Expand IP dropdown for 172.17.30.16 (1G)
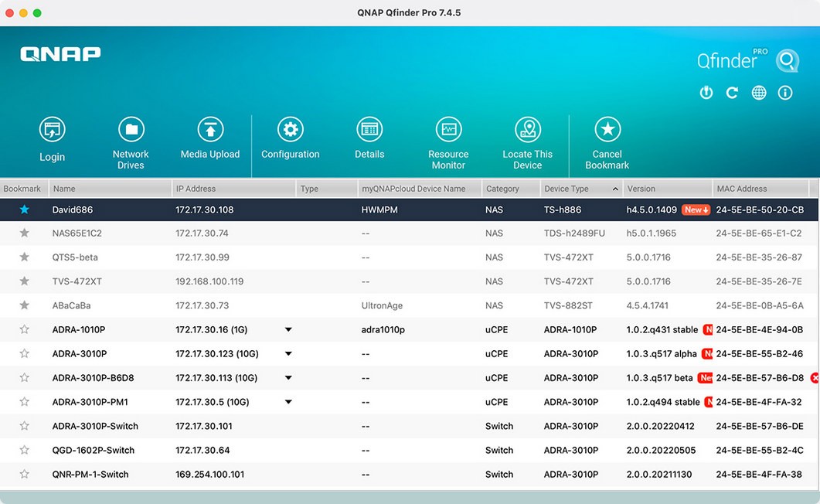 pos(288,329)
